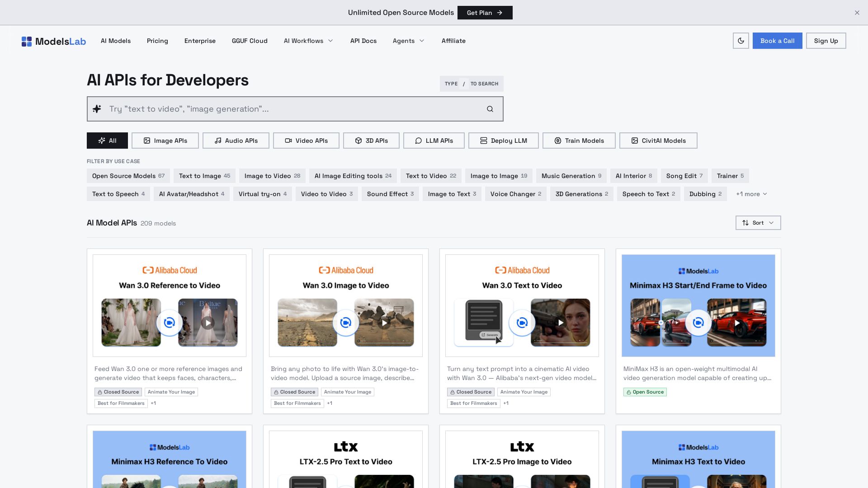Play the Wan 3.0 Image to Video preview
Image resolution: width=868 pixels, height=488 pixels.
pyautogui.click(x=384, y=323)
